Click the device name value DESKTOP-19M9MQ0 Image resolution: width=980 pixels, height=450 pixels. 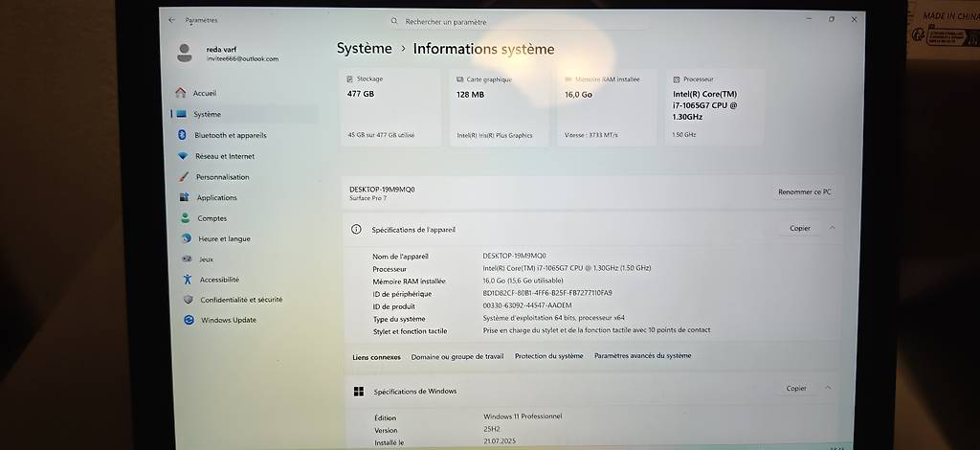pos(514,256)
